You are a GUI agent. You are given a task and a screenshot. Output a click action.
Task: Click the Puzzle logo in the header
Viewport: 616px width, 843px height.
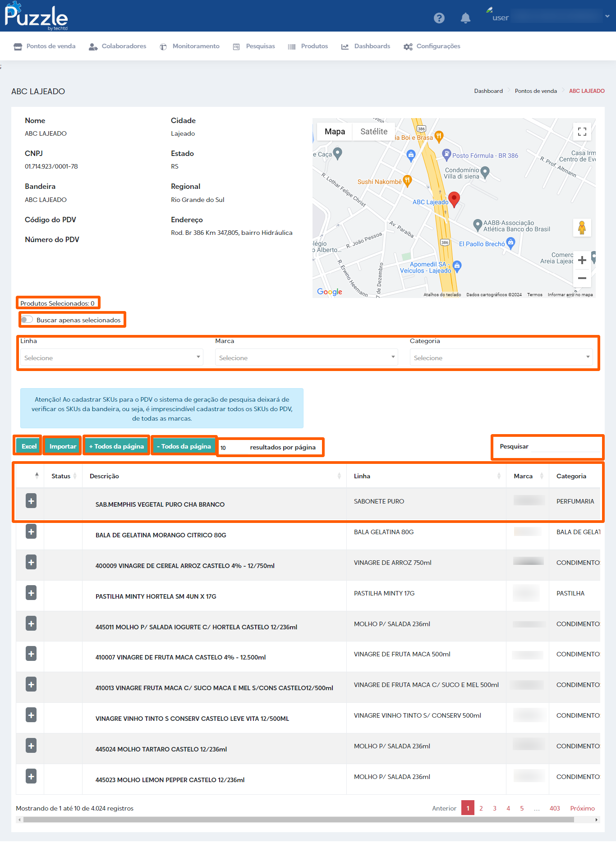(36, 16)
